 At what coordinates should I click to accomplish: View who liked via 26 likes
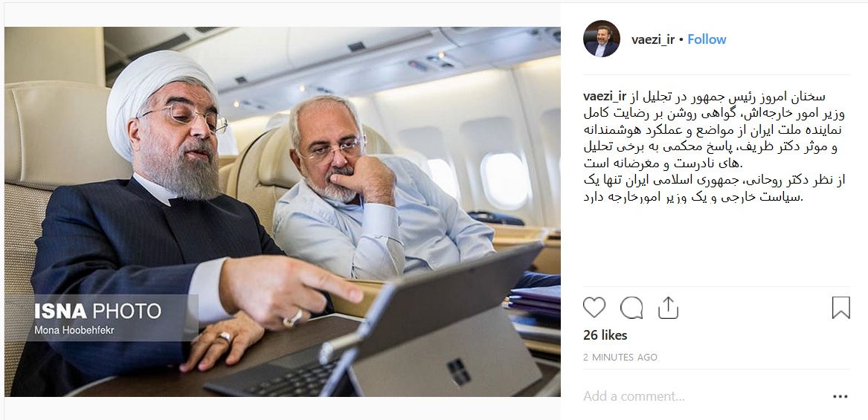pos(605,335)
